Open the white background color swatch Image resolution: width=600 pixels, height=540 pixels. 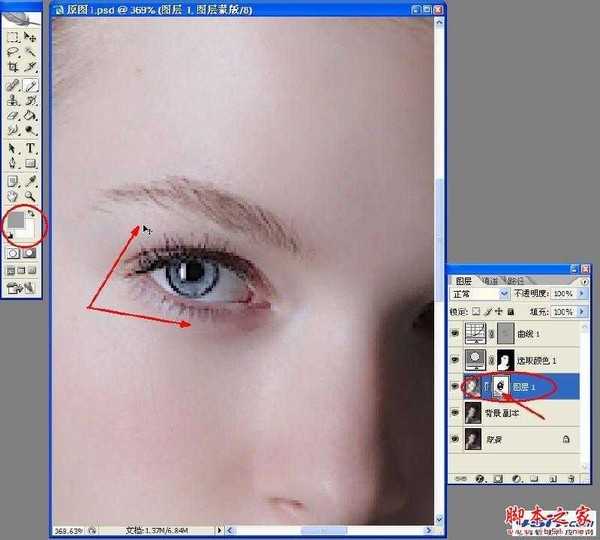[29, 233]
